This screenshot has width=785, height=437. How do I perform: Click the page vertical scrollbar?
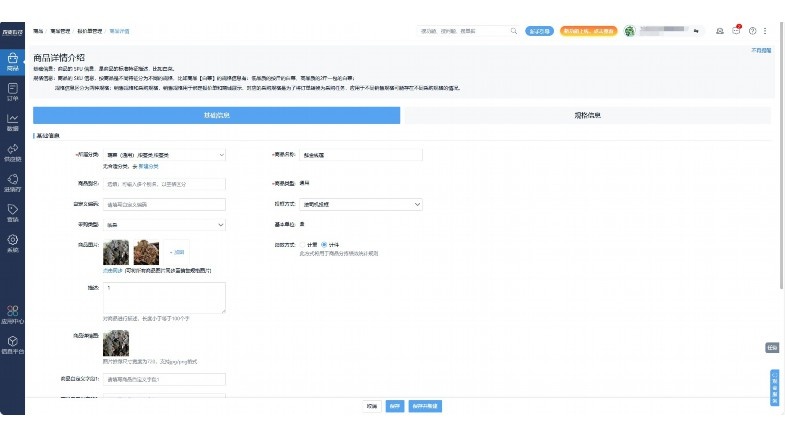[781, 155]
